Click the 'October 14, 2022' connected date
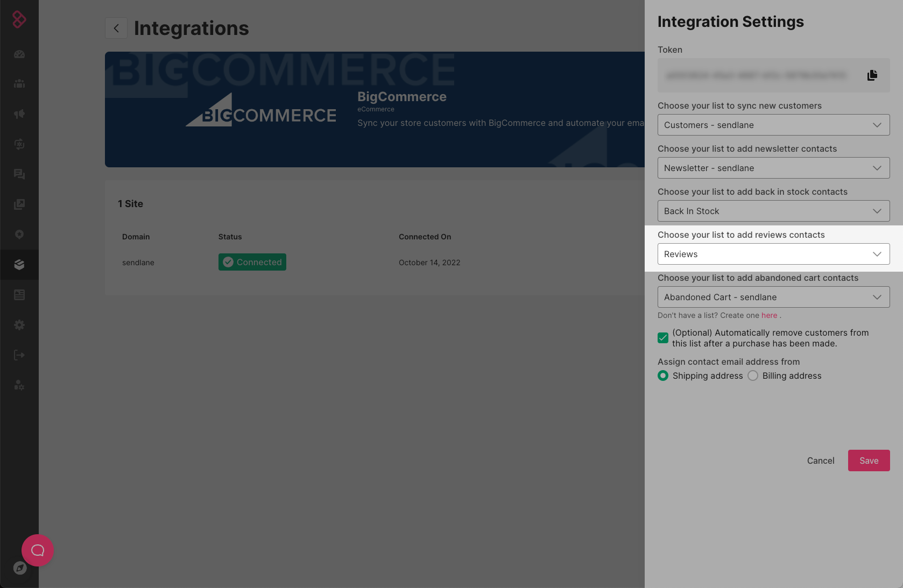 pyautogui.click(x=429, y=263)
